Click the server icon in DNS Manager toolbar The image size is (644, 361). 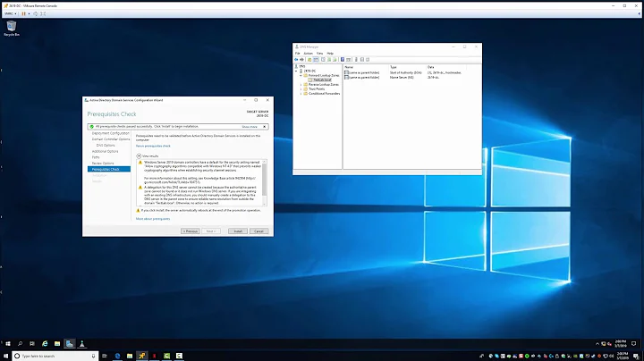356,60
